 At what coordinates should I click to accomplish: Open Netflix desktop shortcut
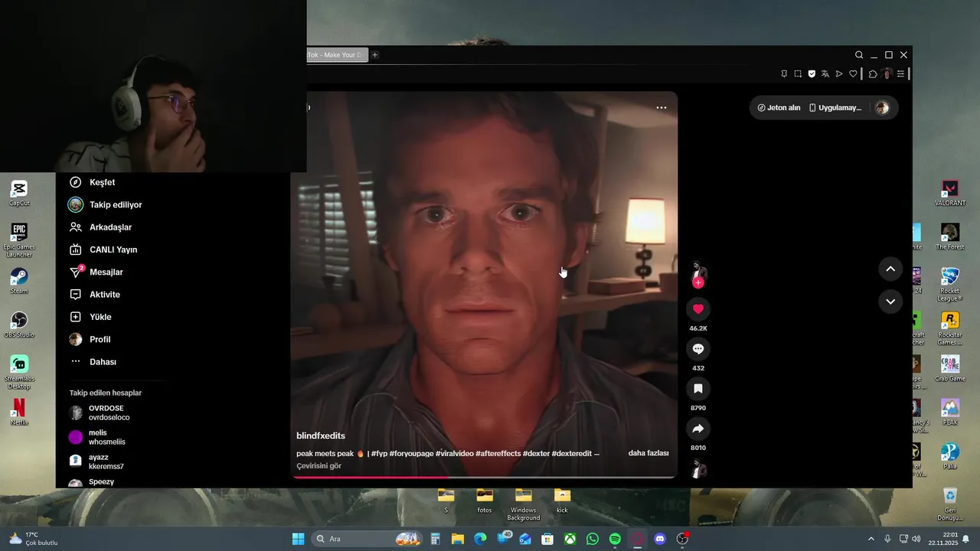(x=19, y=412)
